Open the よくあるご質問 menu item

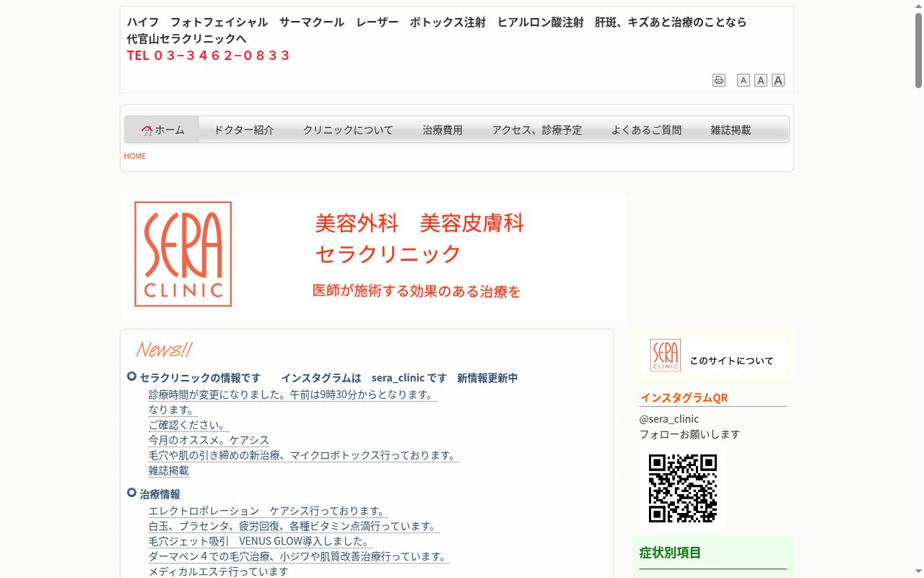[646, 130]
